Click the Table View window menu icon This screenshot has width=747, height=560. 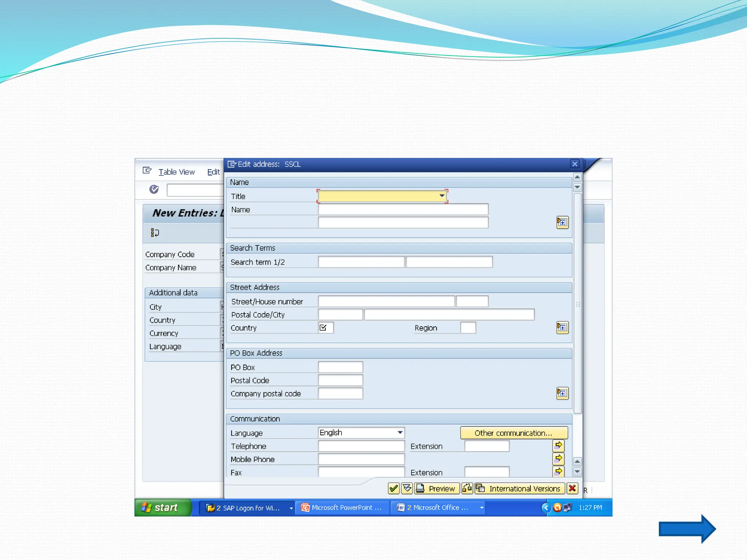pos(147,171)
